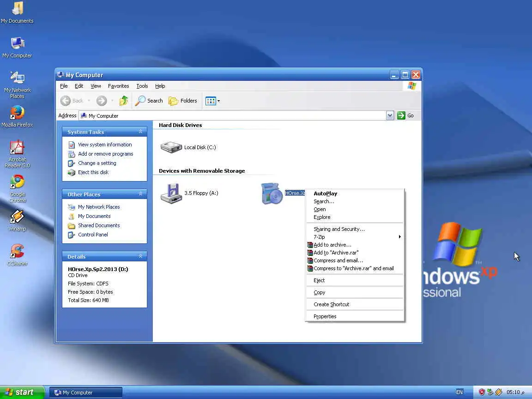Select Local Disk (C:) drive icon
Screen dimensions: 532x399
pyautogui.click(x=171, y=147)
